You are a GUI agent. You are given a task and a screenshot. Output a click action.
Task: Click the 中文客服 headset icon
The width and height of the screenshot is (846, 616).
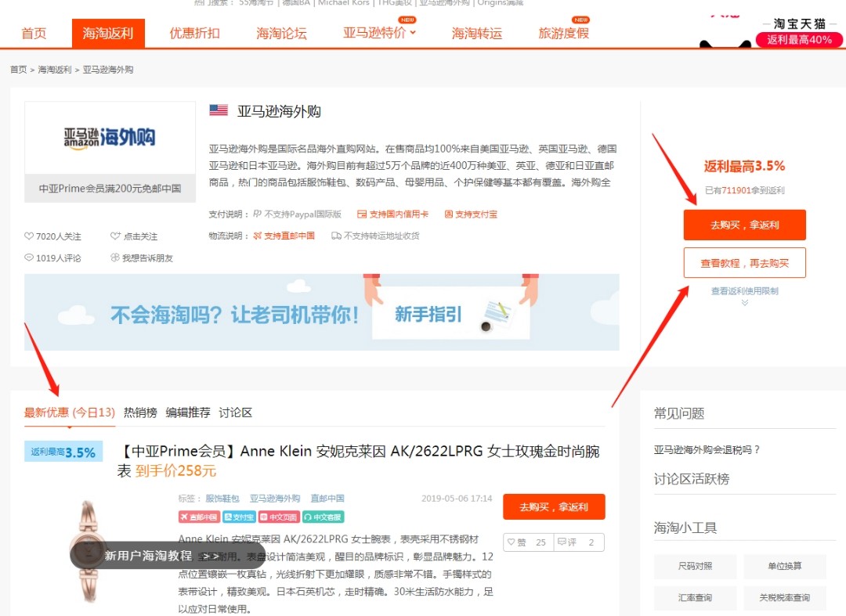308,518
